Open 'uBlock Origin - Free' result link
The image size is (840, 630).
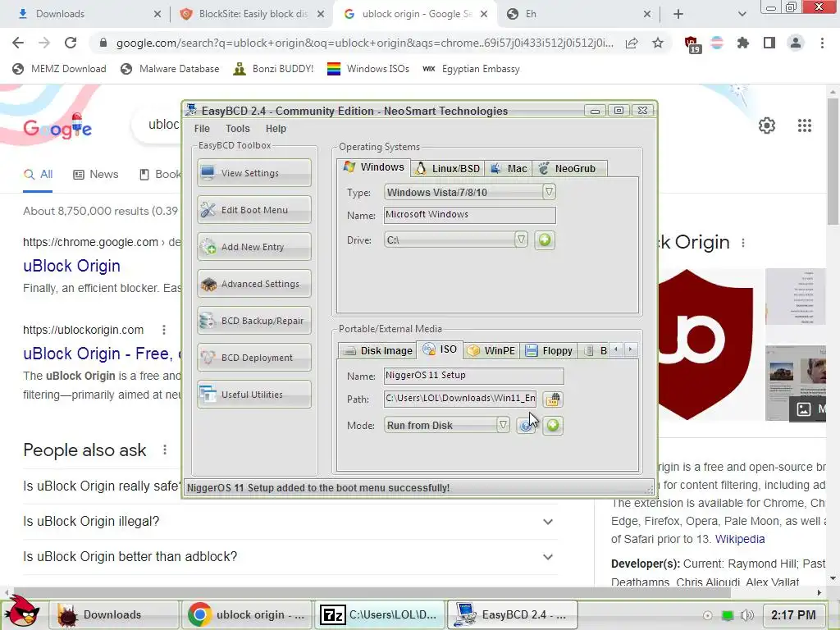[x=102, y=354]
